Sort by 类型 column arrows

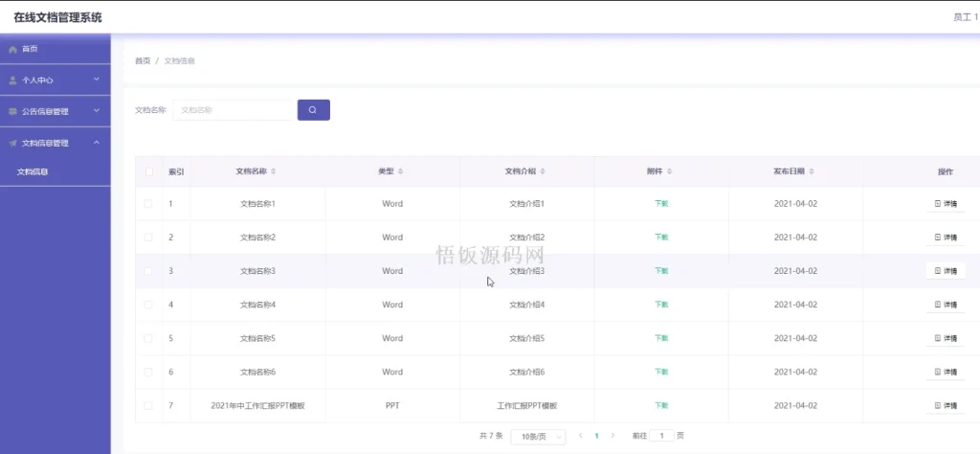401,171
